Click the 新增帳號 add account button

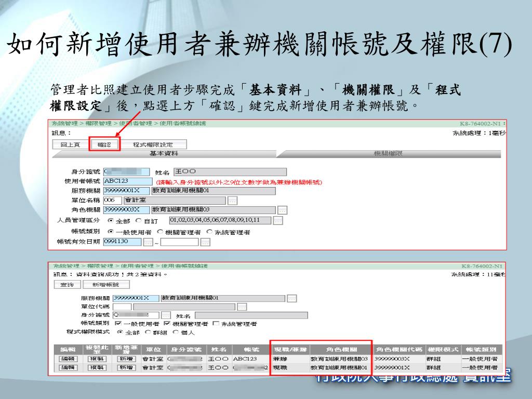[106, 284]
